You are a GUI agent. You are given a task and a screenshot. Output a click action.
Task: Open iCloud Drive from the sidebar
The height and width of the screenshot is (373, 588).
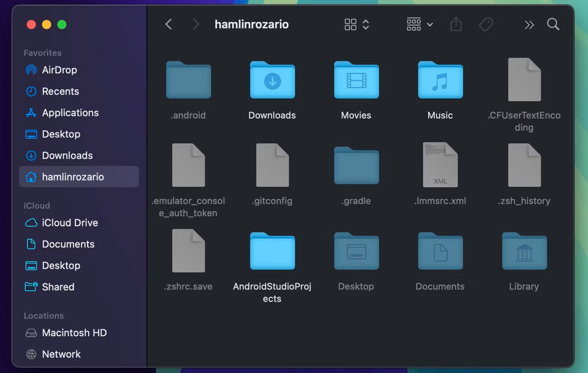pyautogui.click(x=70, y=223)
